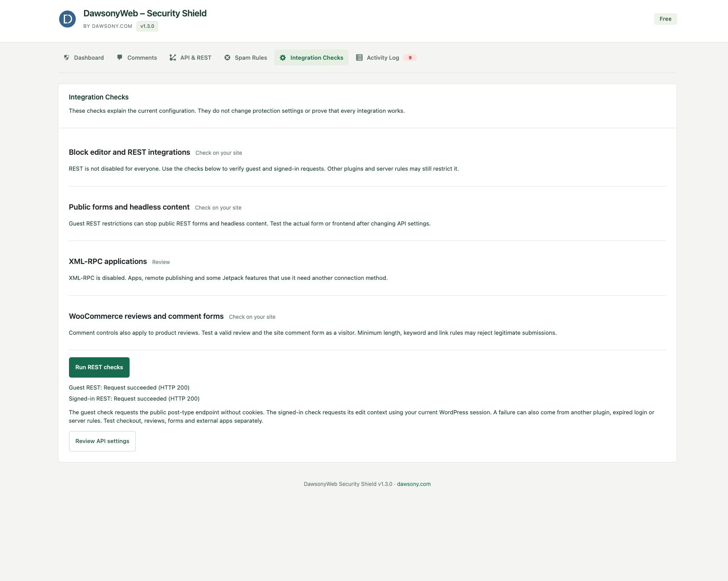Click the XML-RPC applications heading
Viewport: 728px width, 581px height.
click(x=108, y=261)
